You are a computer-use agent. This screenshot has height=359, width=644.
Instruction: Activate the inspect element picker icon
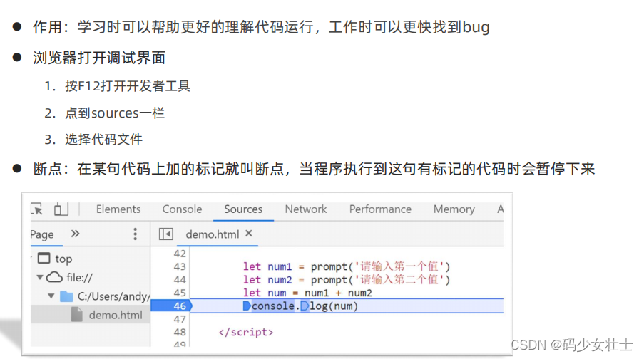click(x=36, y=209)
